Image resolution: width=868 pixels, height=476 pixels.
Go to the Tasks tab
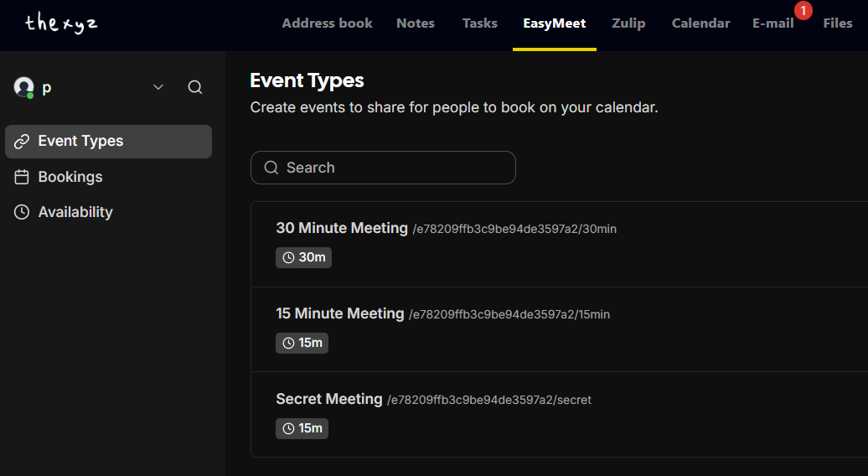[480, 23]
